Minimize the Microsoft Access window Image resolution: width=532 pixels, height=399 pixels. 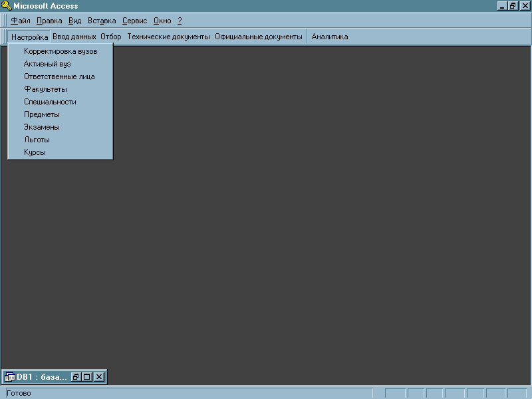pyautogui.click(x=502, y=6)
